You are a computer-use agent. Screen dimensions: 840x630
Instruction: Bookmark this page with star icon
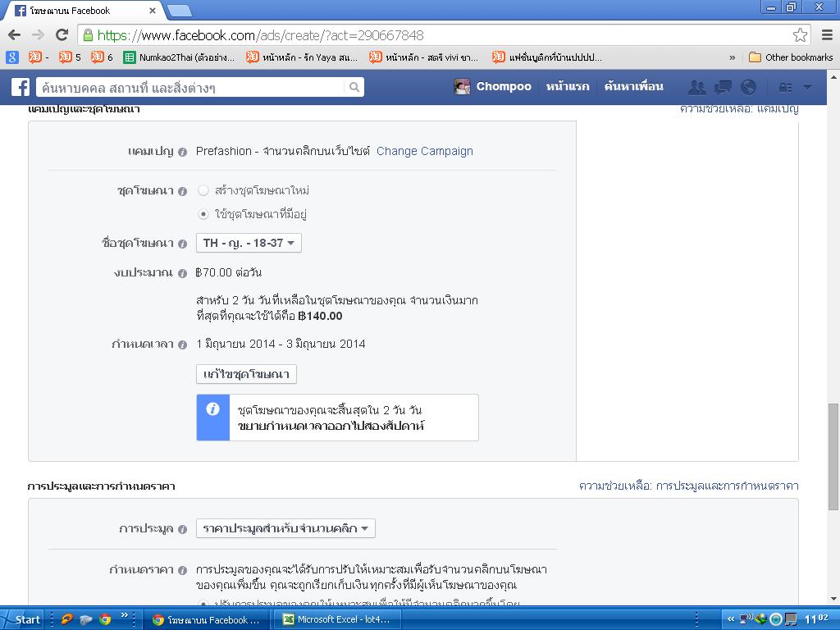800,35
